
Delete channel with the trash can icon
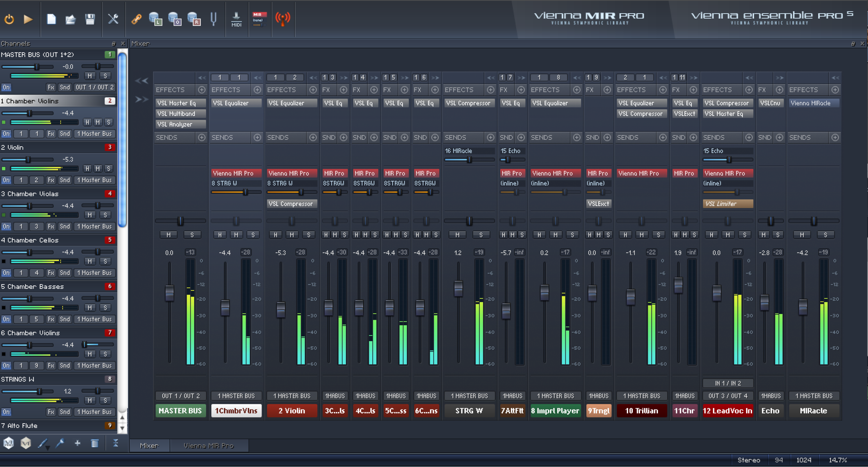tap(95, 443)
